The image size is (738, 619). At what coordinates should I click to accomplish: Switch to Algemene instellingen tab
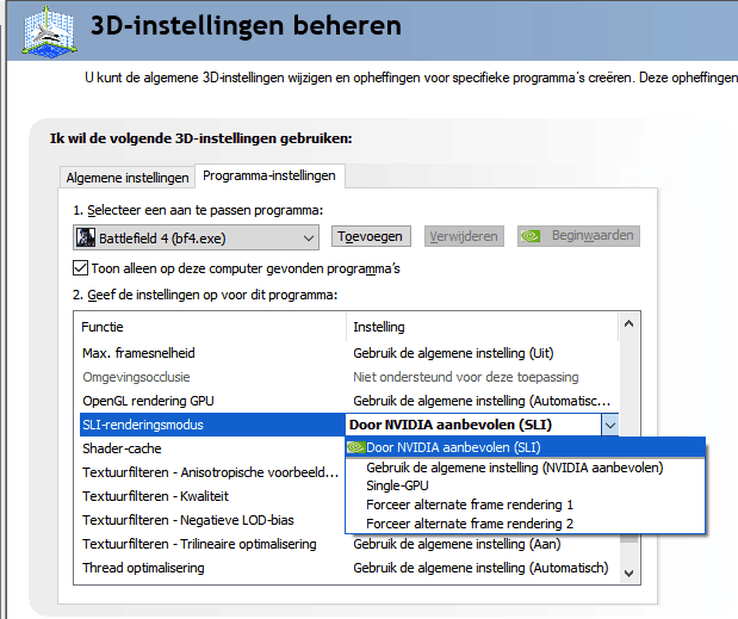pos(127,177)
